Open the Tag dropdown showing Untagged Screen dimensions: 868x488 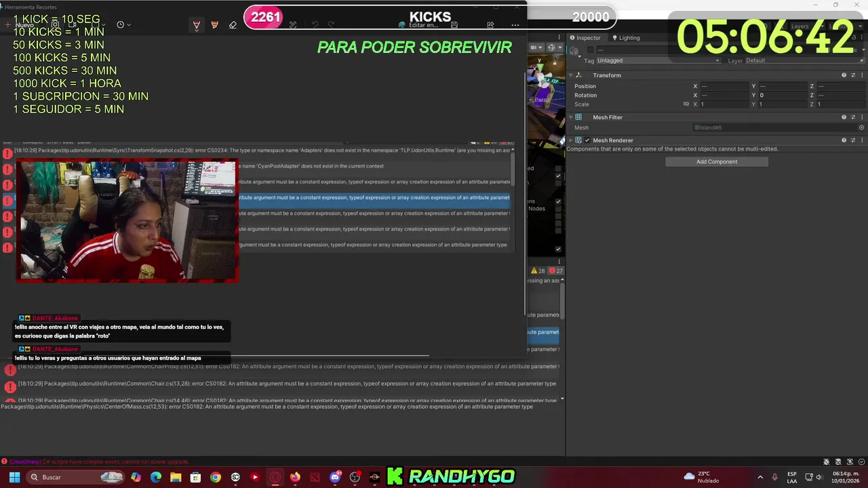coord(658,60)
